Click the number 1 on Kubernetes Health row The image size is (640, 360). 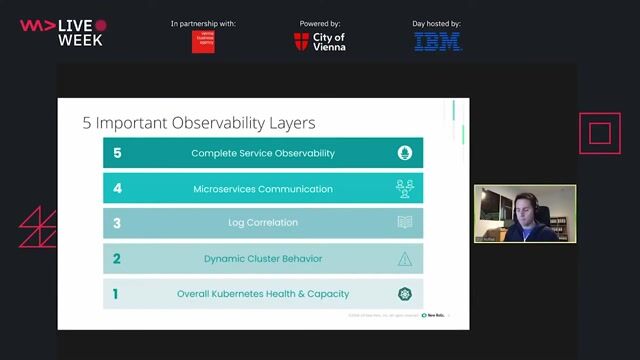pos(116,294)
